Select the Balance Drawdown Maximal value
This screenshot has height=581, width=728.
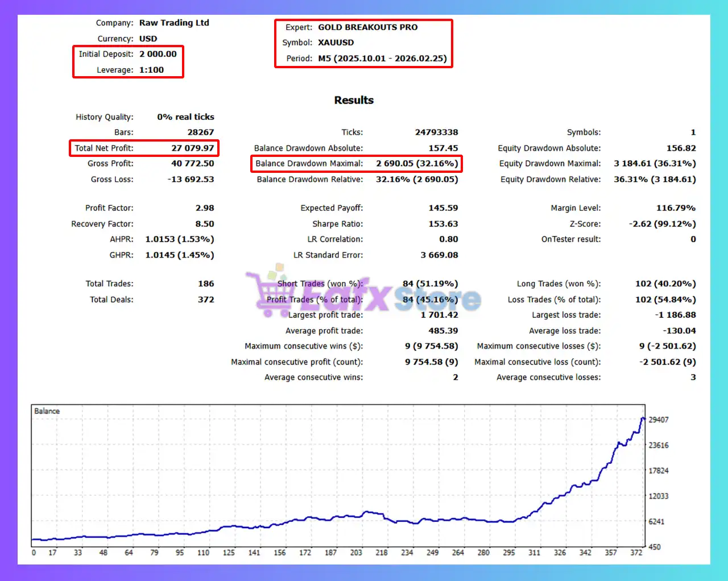click(417, 164)
